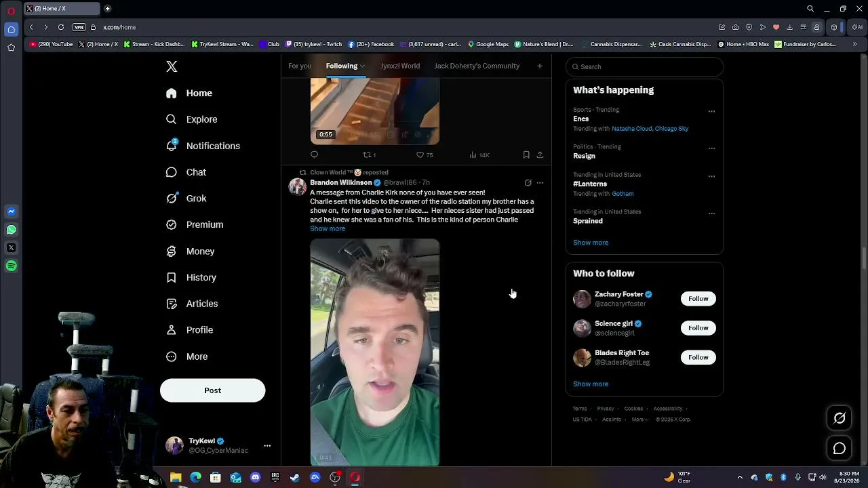
Task: Click the X Search input field
Action: [644, 66]
